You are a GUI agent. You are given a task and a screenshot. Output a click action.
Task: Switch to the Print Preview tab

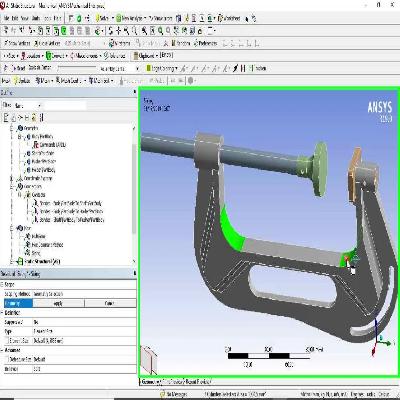coord(173,381)
